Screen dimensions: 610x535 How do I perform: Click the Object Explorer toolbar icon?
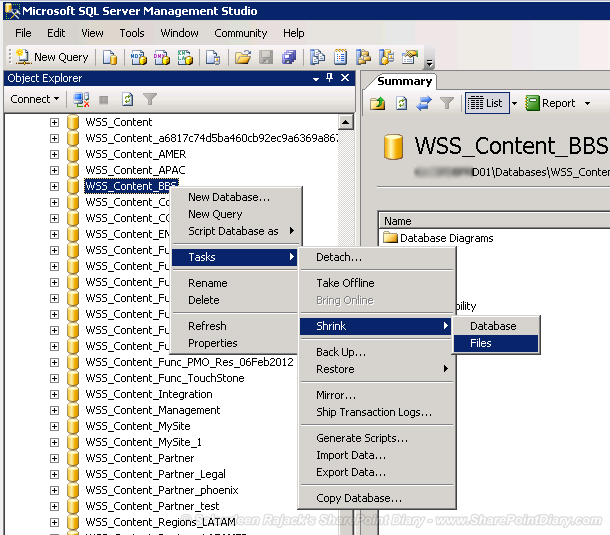363,57
